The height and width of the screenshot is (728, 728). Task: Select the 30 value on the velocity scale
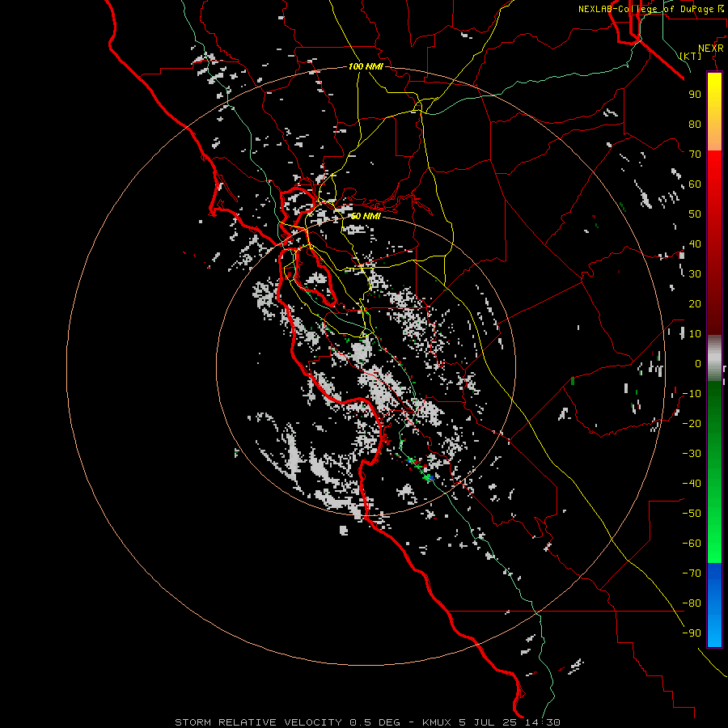695,274
